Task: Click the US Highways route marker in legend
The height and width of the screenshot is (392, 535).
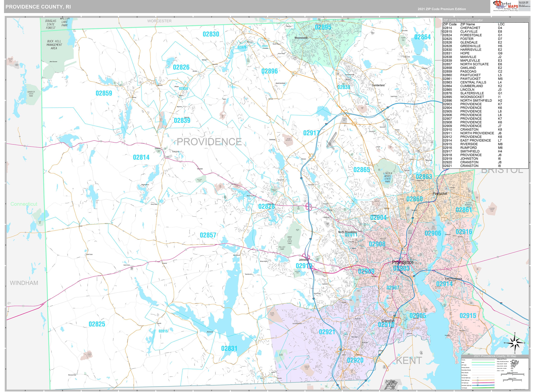Action: click(x=478, y=383)
